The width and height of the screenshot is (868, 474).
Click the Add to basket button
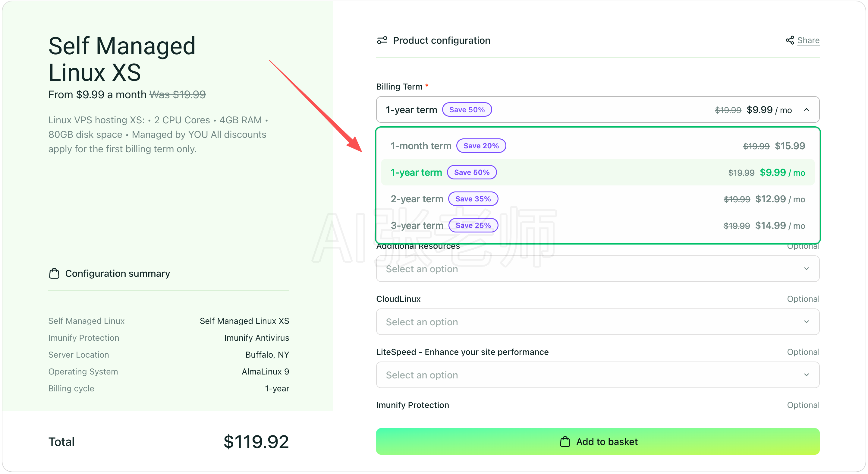[x=597, y=442]
